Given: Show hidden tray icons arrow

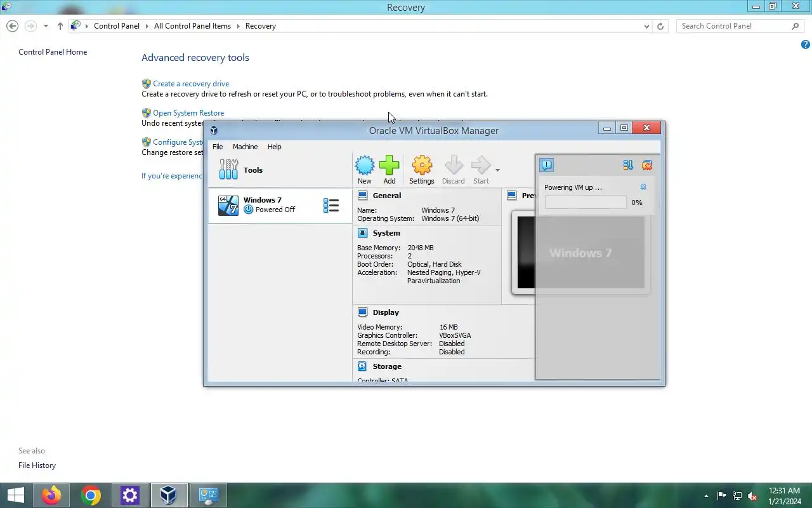Looking at the screenshot, I should pyautogui.click(x=707, y=496).
